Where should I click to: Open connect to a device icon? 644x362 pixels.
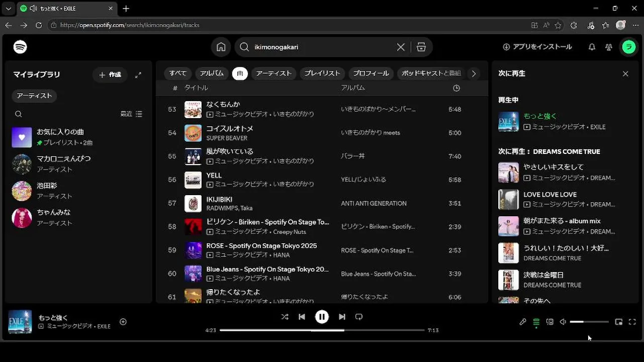point(550,322)
